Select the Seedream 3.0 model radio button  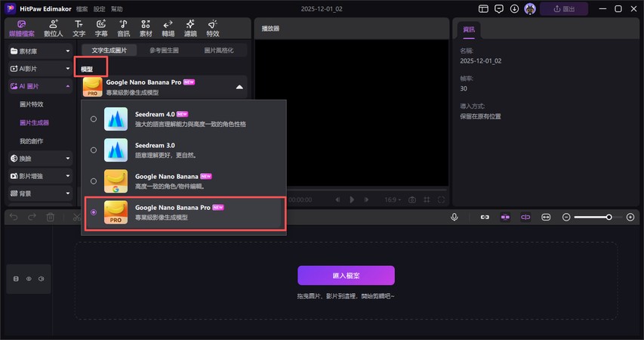pos(94,150)
